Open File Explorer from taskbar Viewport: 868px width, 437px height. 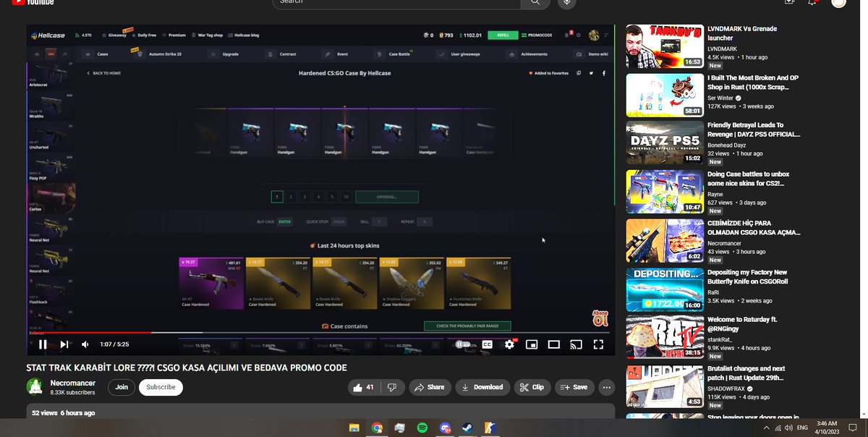click(354, 428)
